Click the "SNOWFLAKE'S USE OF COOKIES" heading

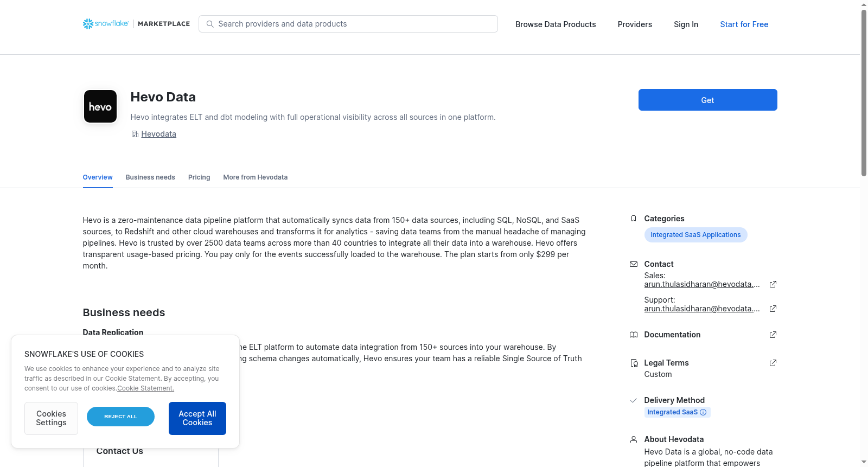click(84, 354)
